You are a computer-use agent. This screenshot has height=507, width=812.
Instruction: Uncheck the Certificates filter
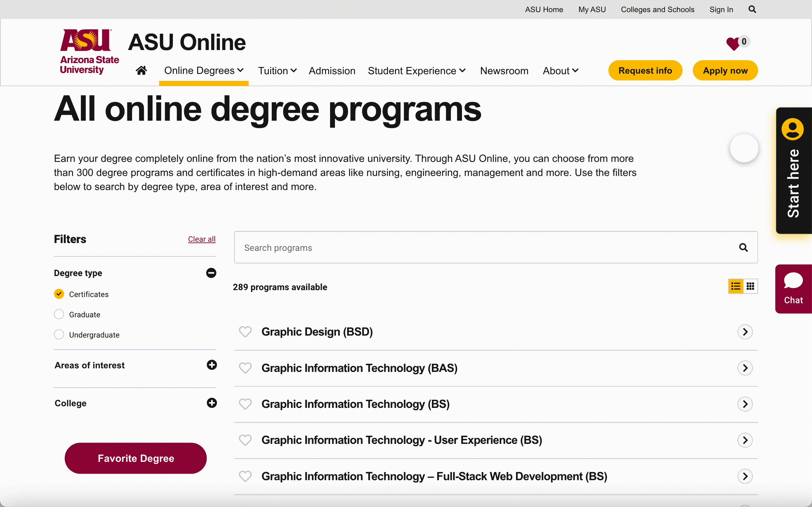pyautogui.click(x=59, y=294)
